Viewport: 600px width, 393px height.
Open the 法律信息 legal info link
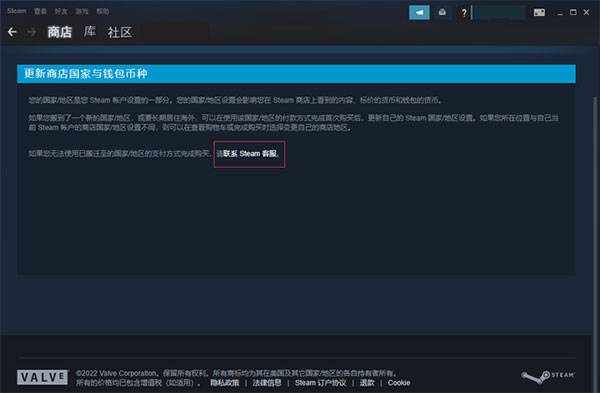click(267, 383)
